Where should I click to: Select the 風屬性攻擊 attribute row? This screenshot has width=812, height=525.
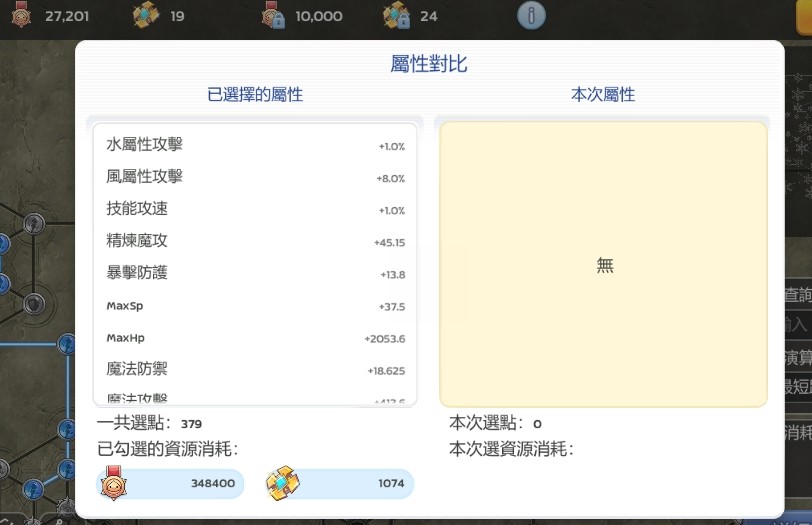(x=255, y=177)
